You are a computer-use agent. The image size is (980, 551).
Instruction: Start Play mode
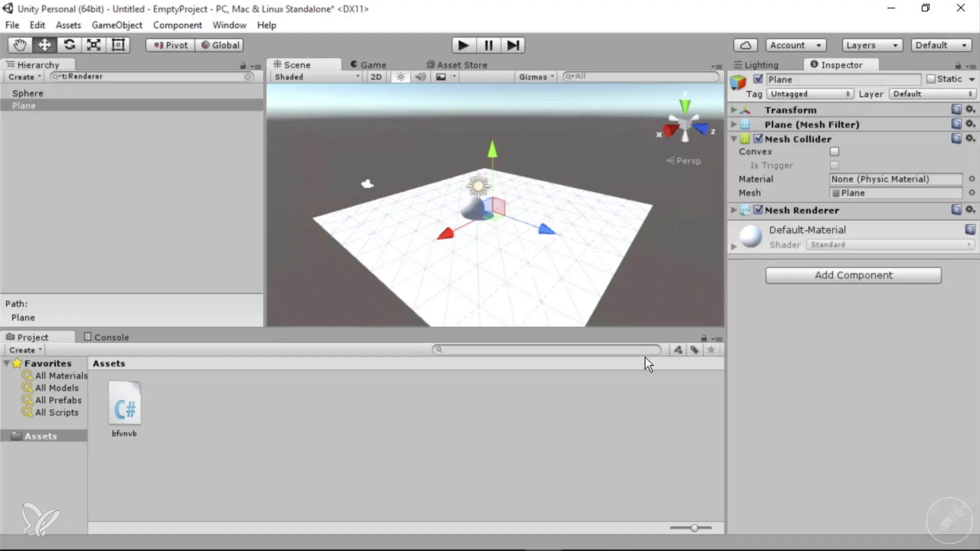[463, 45]
